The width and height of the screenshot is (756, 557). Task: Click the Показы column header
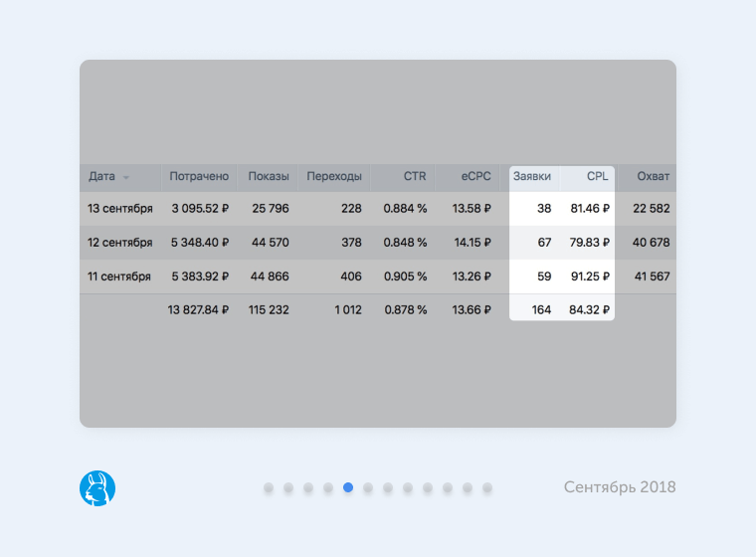coord(269,177)
